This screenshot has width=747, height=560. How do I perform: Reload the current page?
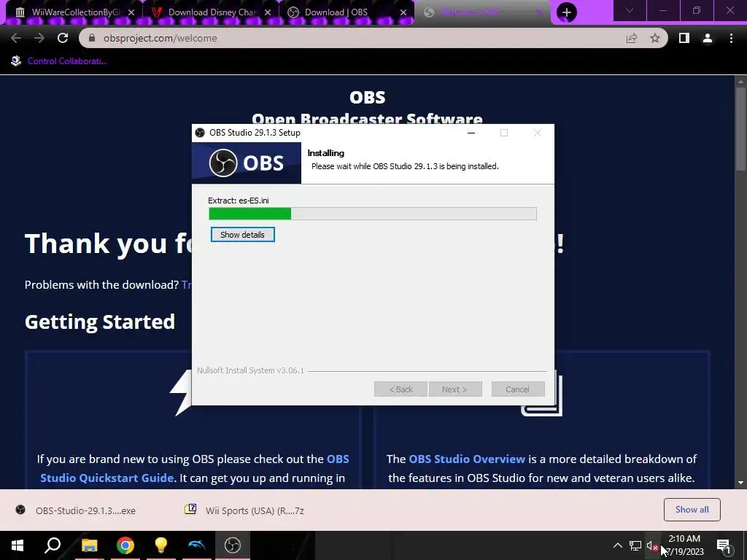pos(63,38)
